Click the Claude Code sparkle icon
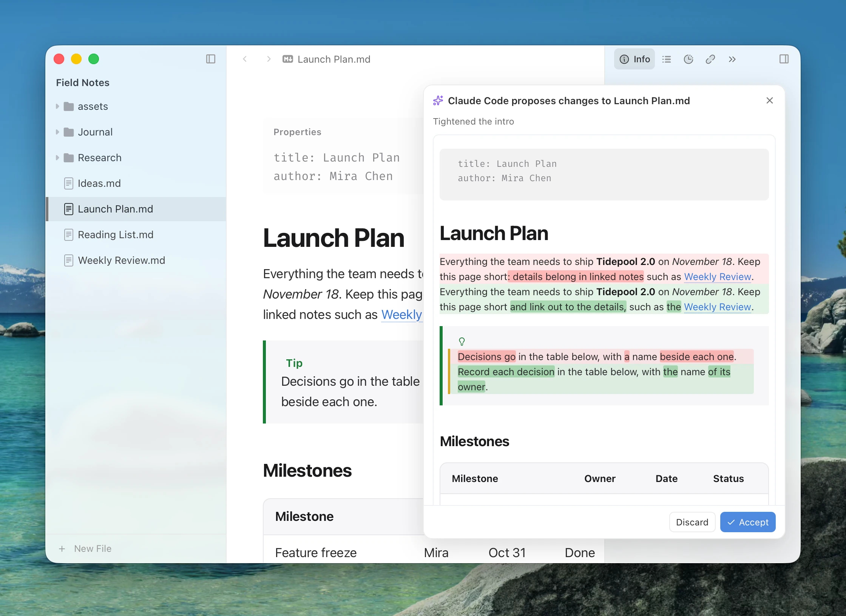This screenshot has height=616, width=846. (x=438, y=100)
